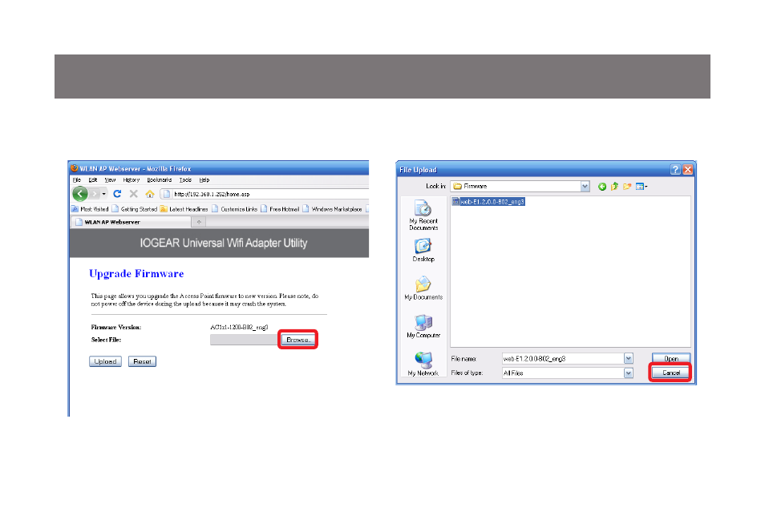
Task: Open the Tools menu in Firefox
Action: pyautogui.click(x=185, y=180)
